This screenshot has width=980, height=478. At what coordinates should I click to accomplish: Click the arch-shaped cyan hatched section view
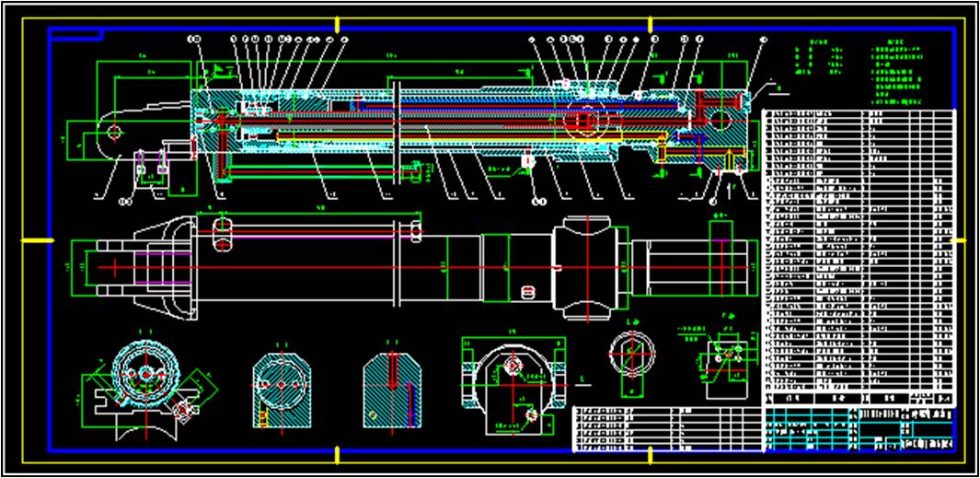tap(391, 387)
